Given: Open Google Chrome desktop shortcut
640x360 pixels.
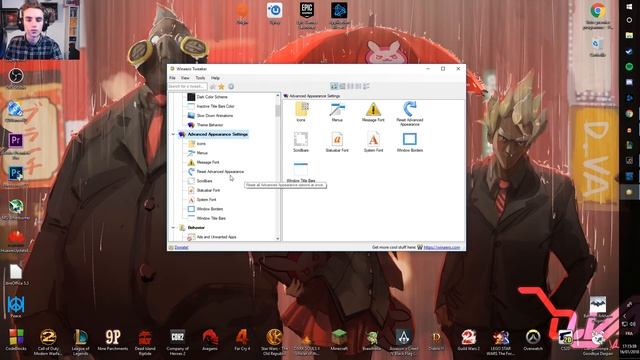Looking at the screenshot, I should point(598,16).
